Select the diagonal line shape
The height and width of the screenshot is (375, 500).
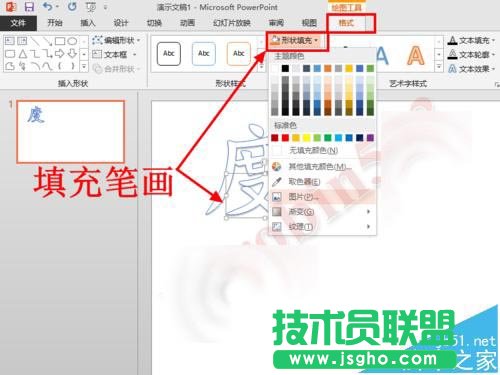35,41
